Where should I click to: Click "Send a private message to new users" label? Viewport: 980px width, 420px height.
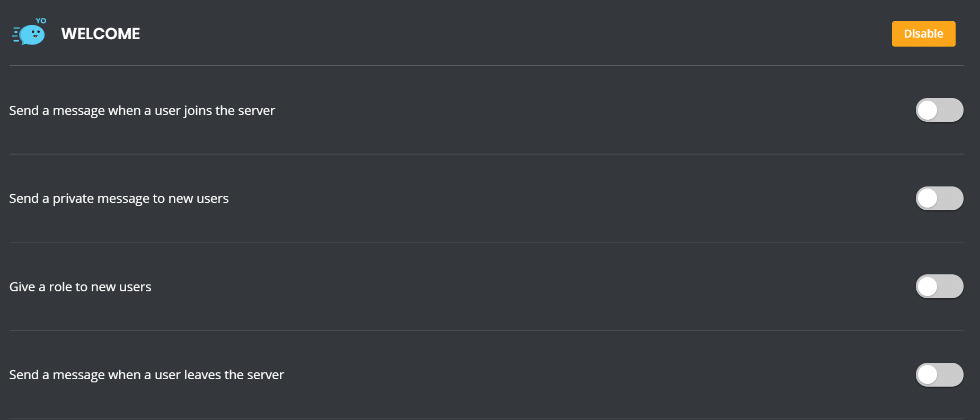119,199
